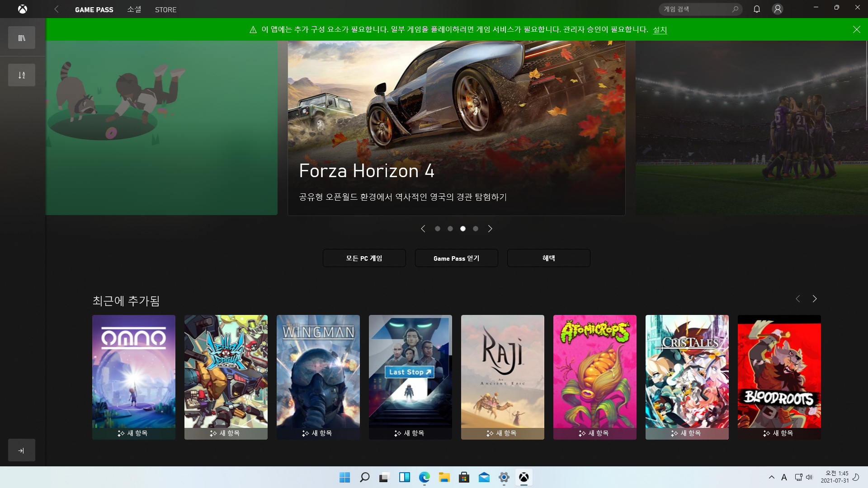Click the vertical scrollbar on right
868x488 pixels.
point(866,81)
